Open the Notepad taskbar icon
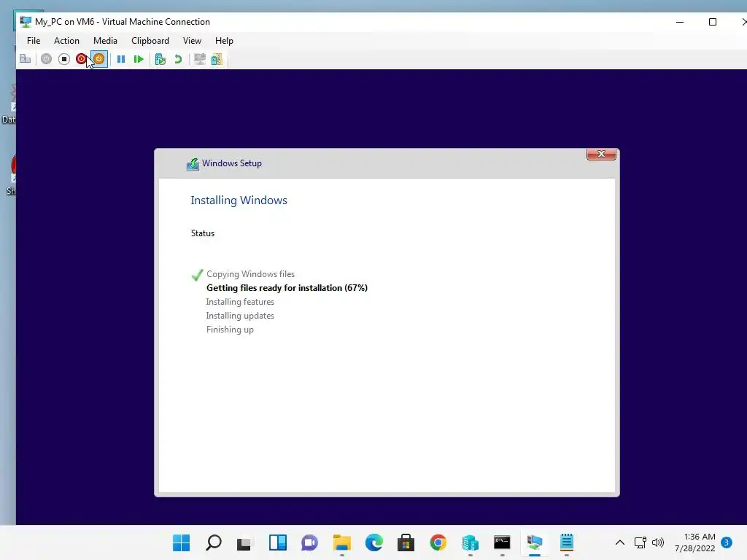The image size is (747, 560). point(566,542)
